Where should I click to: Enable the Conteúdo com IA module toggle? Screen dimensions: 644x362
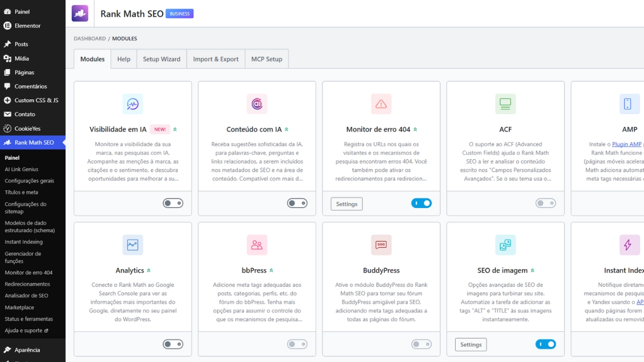click(297, 203)
